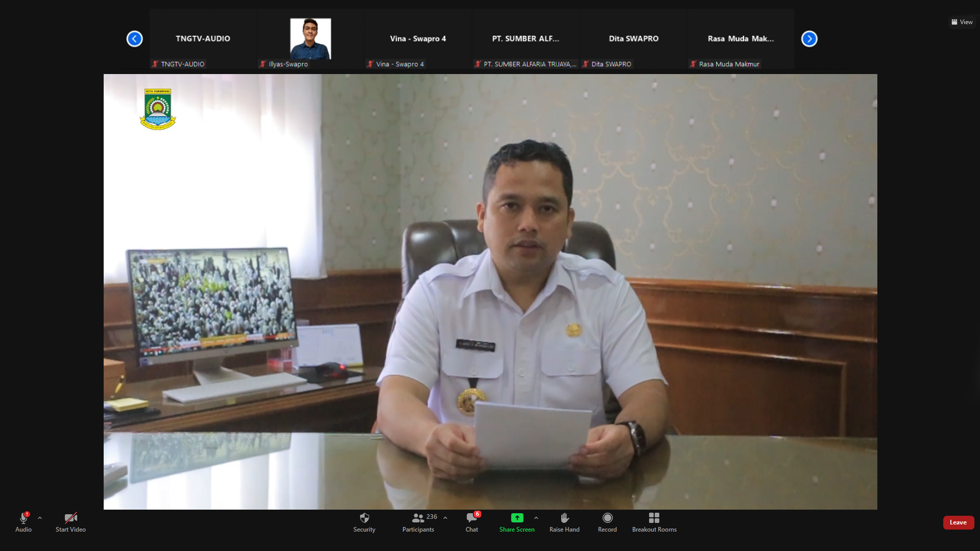Click the green Share Screen icon

click(517, 518)
